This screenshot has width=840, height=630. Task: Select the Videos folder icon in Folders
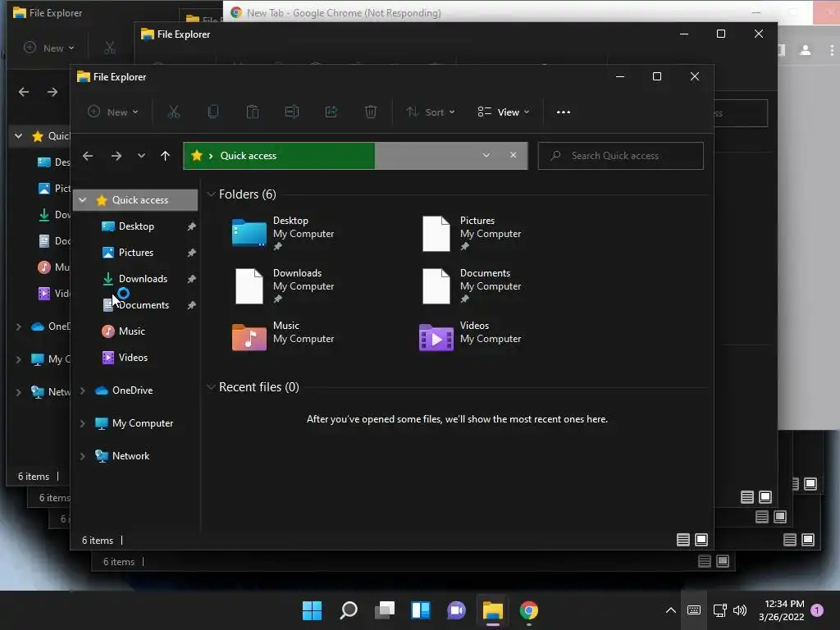coord(436,337)
